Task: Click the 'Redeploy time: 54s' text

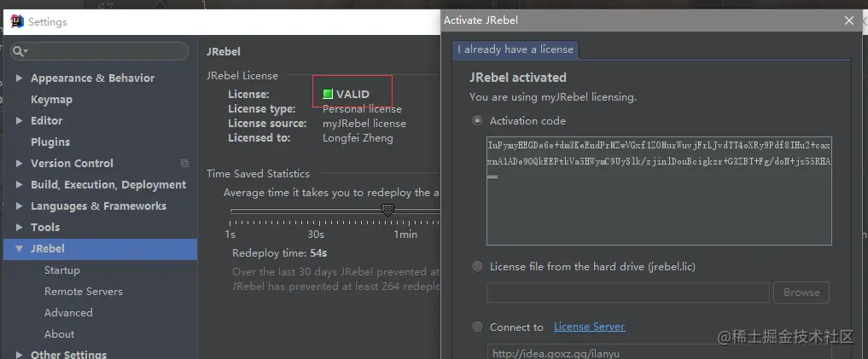Action: [280, 253]
